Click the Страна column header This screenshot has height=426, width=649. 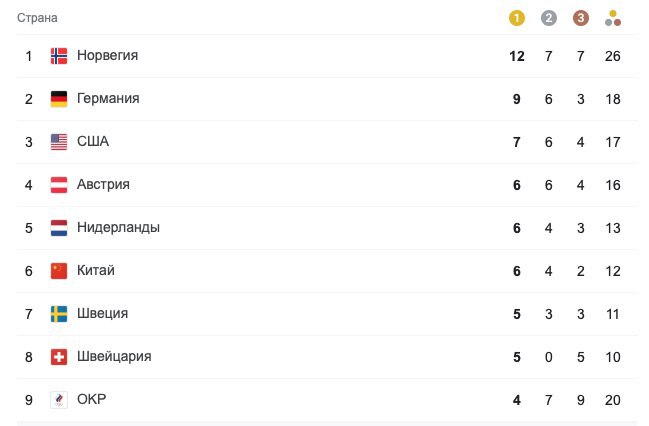(37, 18)
